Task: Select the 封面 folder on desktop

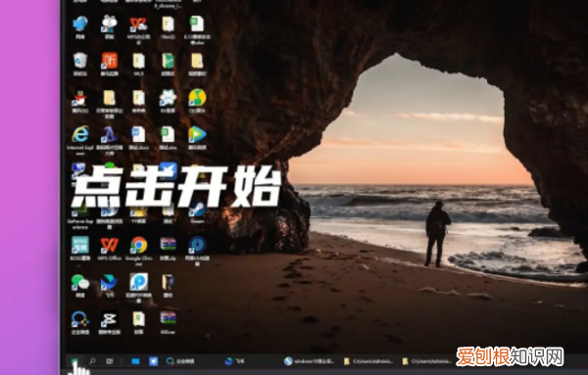Action: click(x=138, y=322)
